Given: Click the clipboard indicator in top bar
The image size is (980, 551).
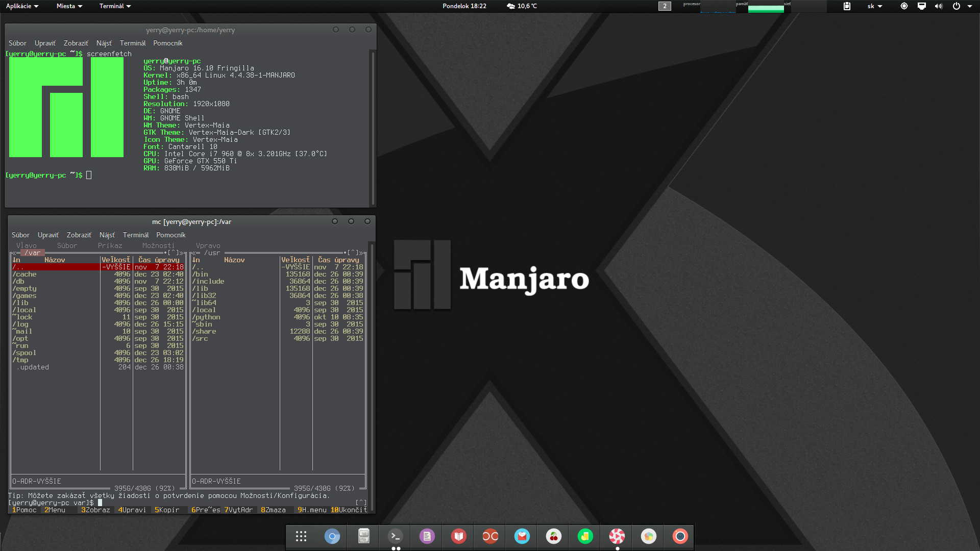Looking at the screenshot, I should (847, 6).
